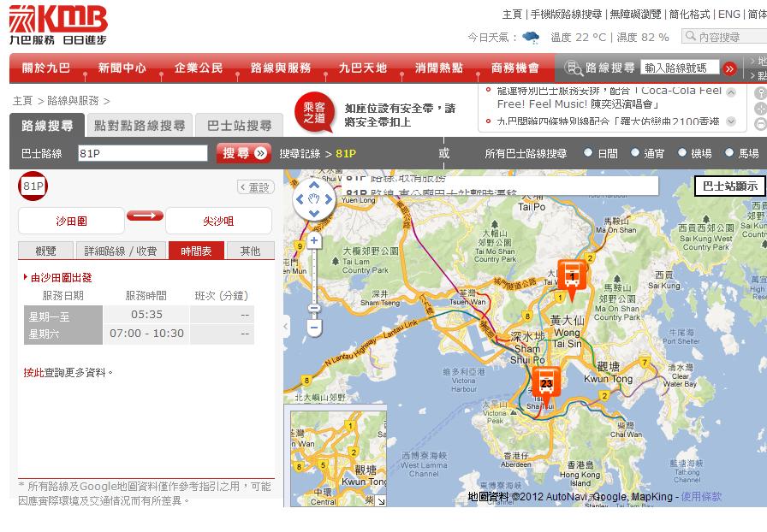Select the 馬場 radio option
Viewport: 767px width, 532px height.
tap(728, 152)
